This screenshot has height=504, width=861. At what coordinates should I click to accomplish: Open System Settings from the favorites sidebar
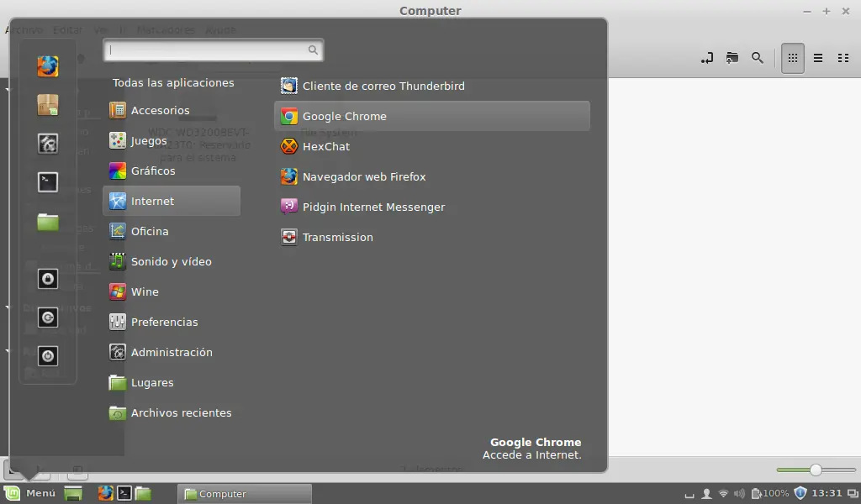click(x=48, y=144)
